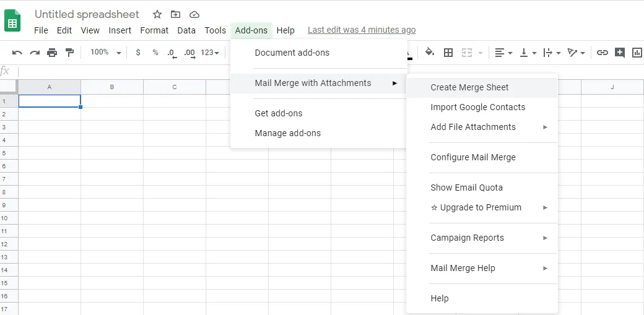Select column C header
Image resolution: width=644 pixels, height=315 pixels.
tap(175, 87)
